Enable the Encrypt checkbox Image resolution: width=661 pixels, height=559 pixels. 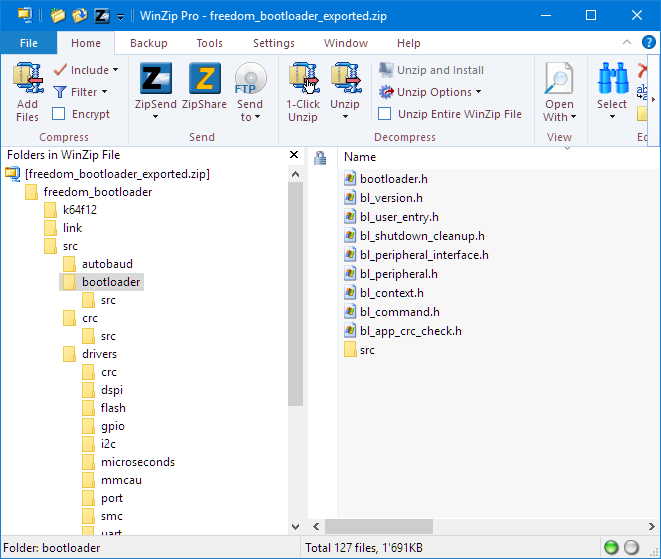(x=59, y=114)
